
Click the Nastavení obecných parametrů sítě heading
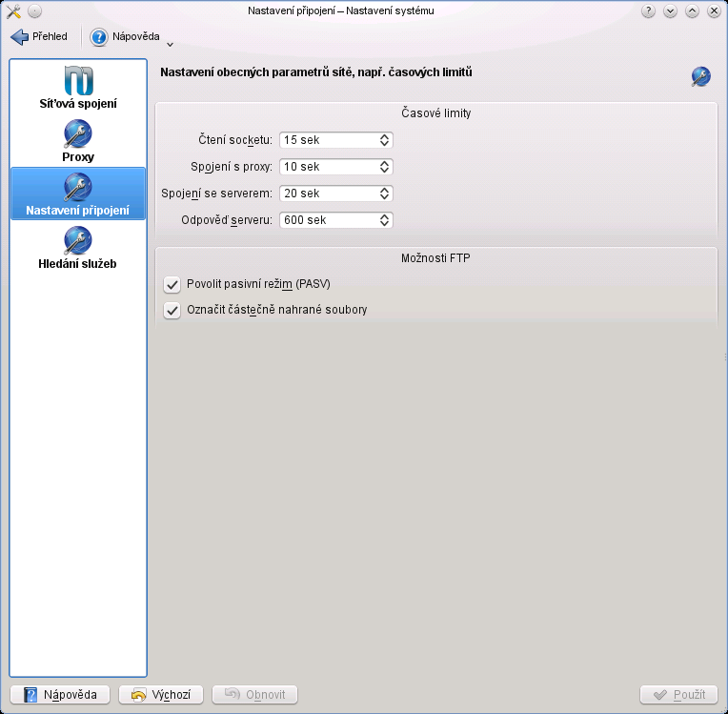tap(316, 72)
